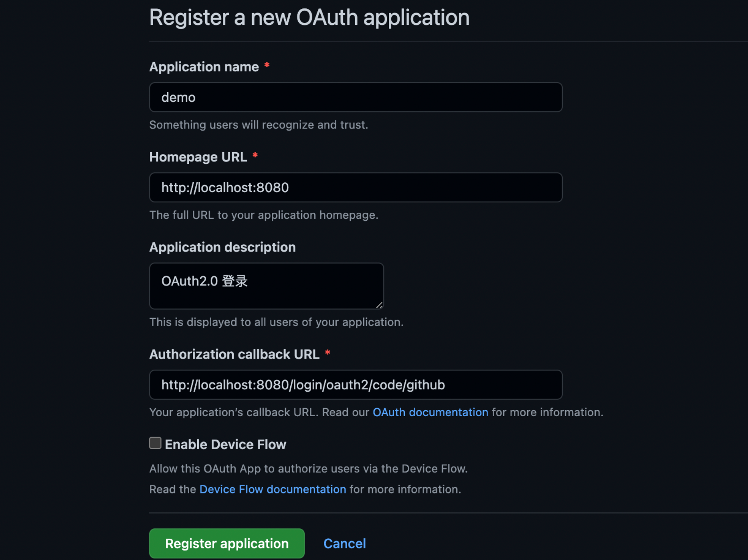Click the 'Authorization callback URL' label

[x=234, y=354]
